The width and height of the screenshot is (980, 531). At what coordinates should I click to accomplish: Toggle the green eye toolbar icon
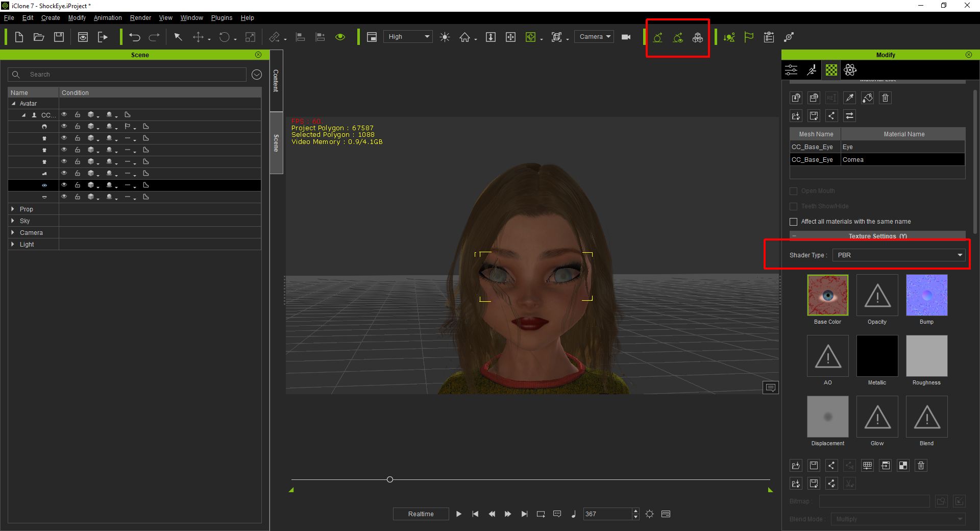[340, 37]
